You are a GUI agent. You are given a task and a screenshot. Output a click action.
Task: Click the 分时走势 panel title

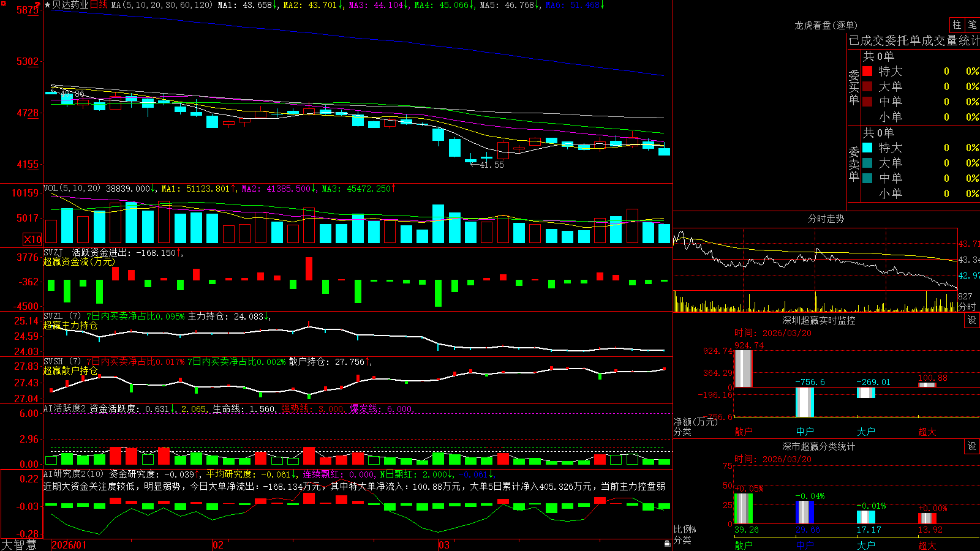[x=826, y=219]
